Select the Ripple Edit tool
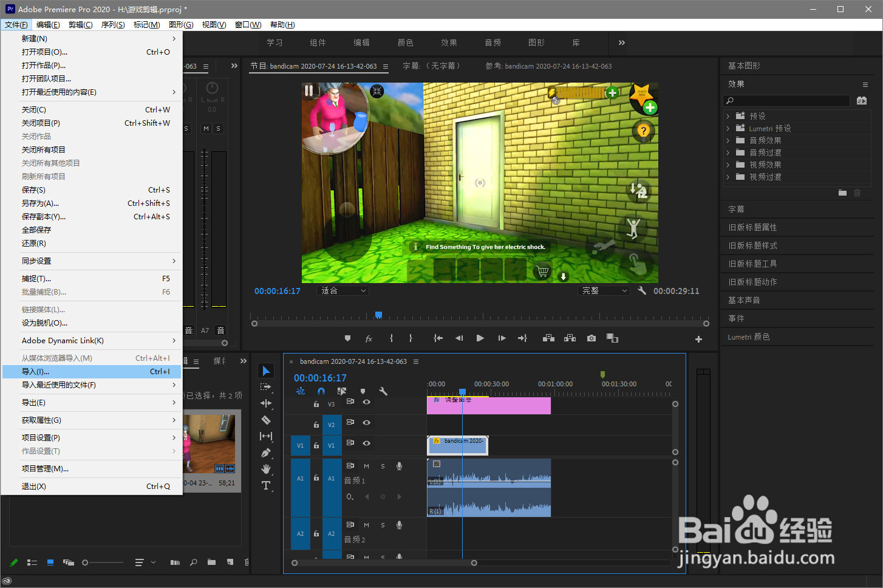This screenshot has width=883, height=588. pyautogui.click(x=265, y=403)
